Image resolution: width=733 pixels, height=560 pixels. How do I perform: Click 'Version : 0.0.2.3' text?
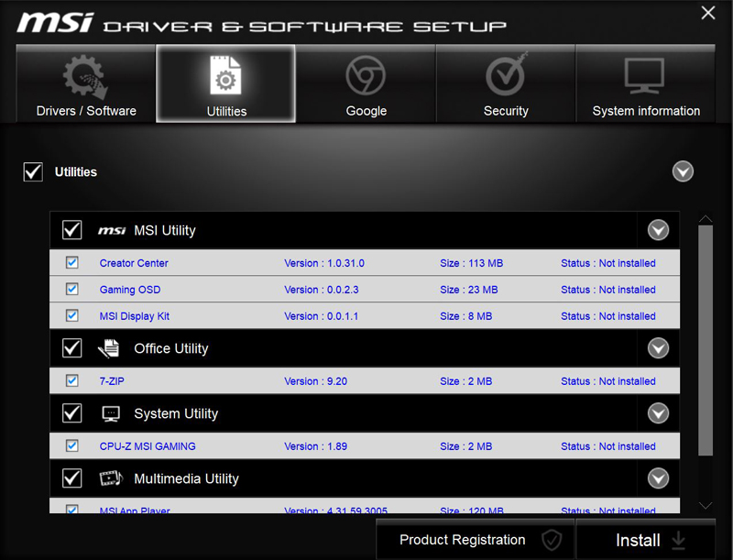click(x=322, y=290)
